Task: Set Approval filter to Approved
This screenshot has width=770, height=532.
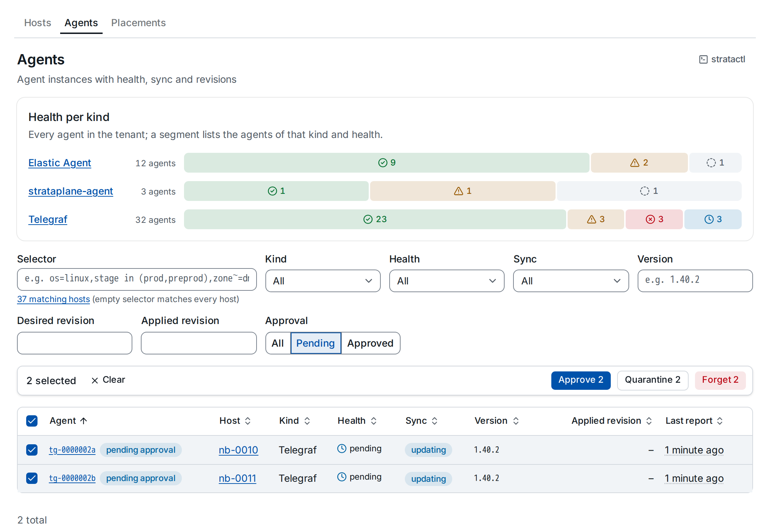Action: [x=370, y=343]
